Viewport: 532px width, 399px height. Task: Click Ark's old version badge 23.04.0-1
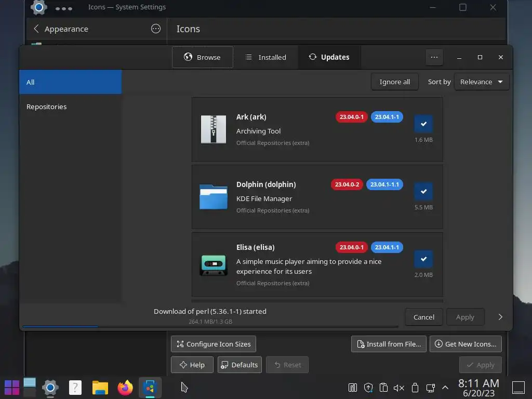pos(352,117)
